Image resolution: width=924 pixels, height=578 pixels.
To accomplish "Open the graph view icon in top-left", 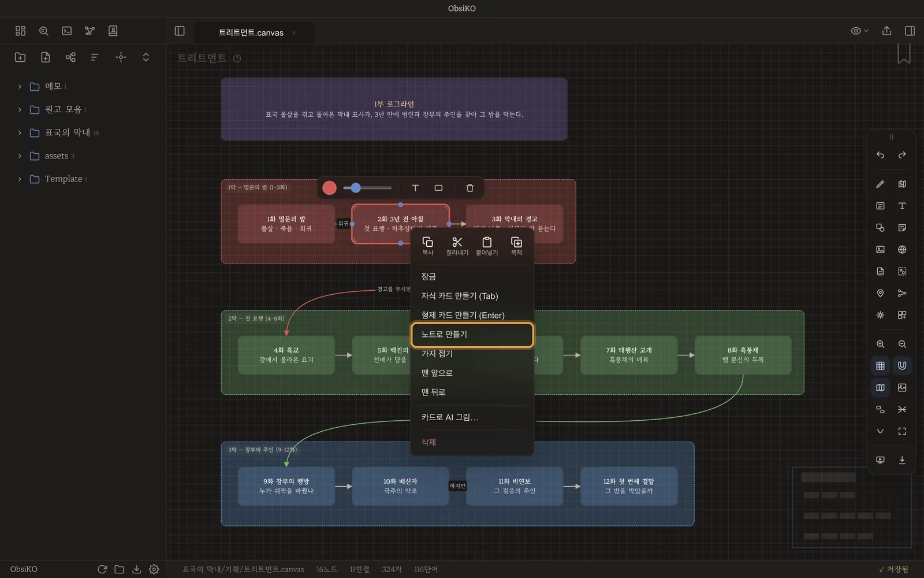I will (90, 31).
